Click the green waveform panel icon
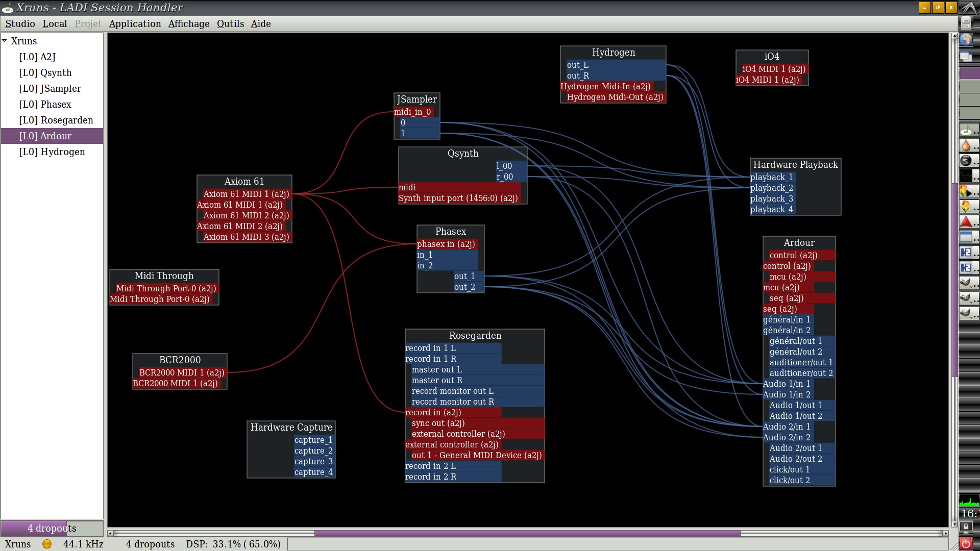Image resolution: width=980 pixels, height=551 pixels. 966,176
